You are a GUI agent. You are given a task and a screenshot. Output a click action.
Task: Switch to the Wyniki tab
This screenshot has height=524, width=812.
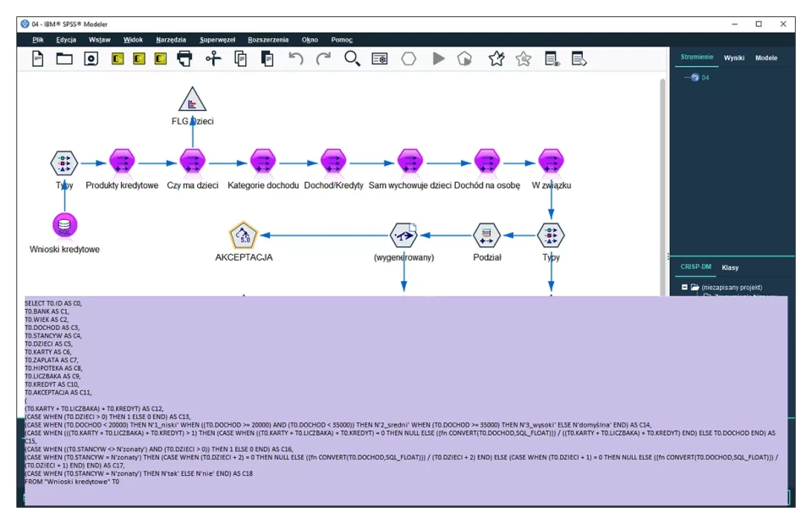(733, 58)
